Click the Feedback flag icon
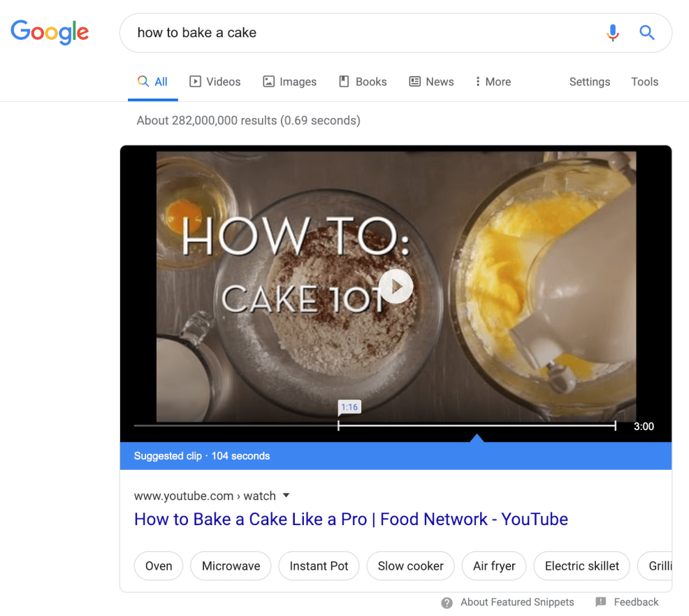The width and height of the screenshot is (689, 616). (x=601, y=602)
